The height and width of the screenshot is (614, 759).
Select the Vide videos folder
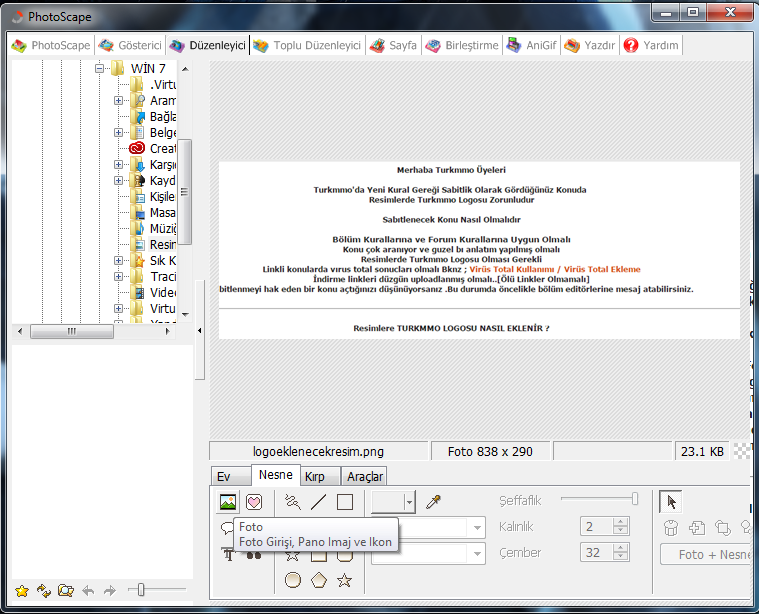point(154,292)
